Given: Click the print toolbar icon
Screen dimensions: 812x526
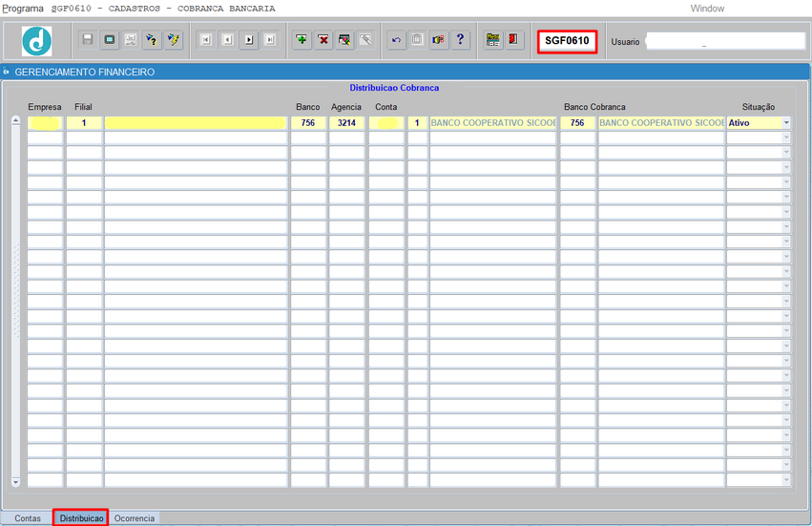Looking at the screenshot, I should pyautogui.click(x=131, y=40).
